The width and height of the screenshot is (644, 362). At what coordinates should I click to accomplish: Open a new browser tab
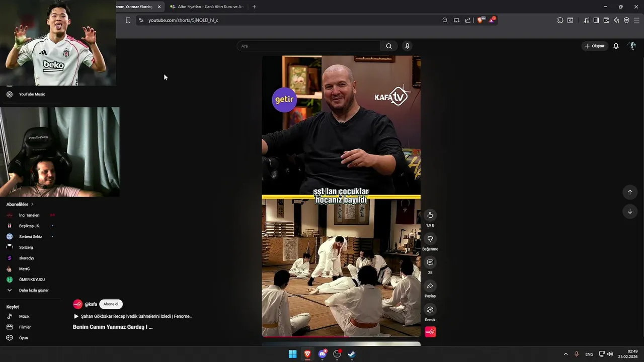point(254,7)
